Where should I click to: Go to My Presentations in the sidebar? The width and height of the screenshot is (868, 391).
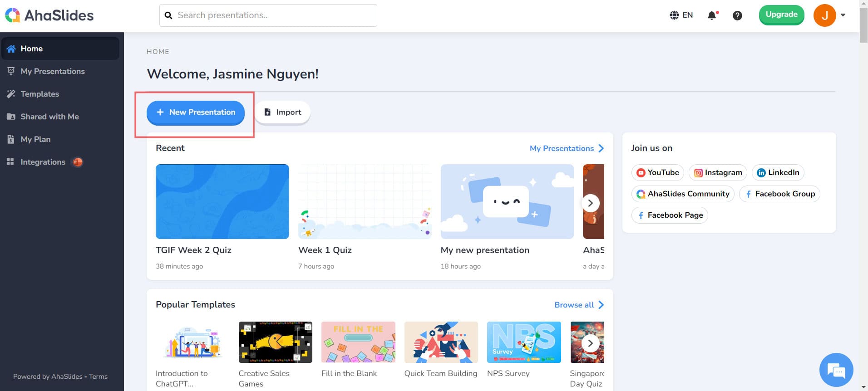tap(52, 71)
